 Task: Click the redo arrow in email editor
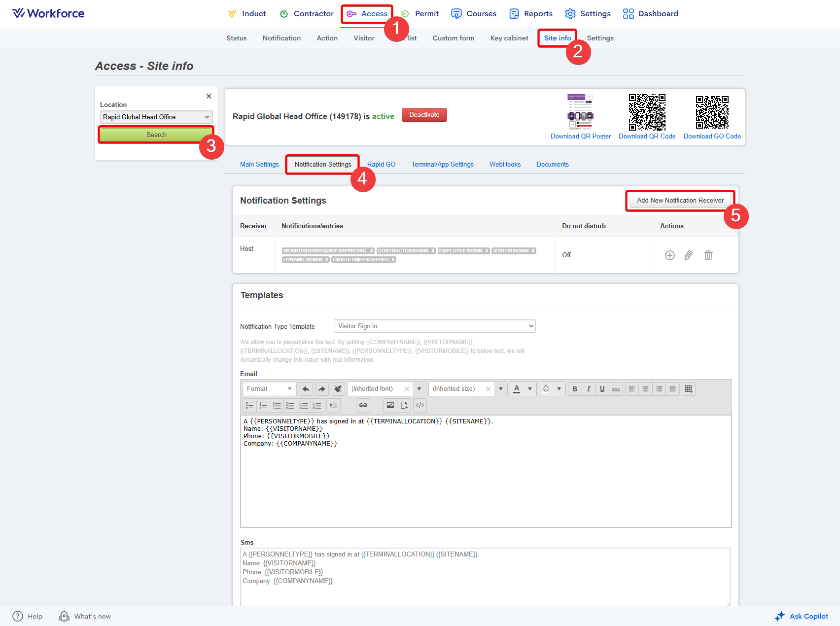point(321,389)
